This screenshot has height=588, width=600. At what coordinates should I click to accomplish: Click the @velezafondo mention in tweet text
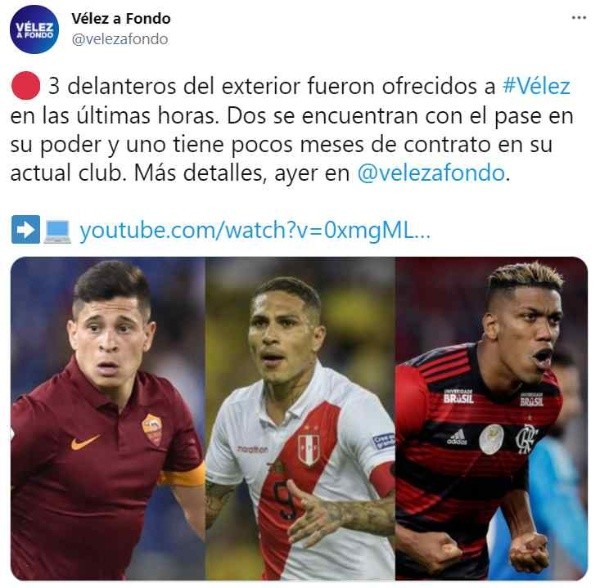(x=431, y=173)
